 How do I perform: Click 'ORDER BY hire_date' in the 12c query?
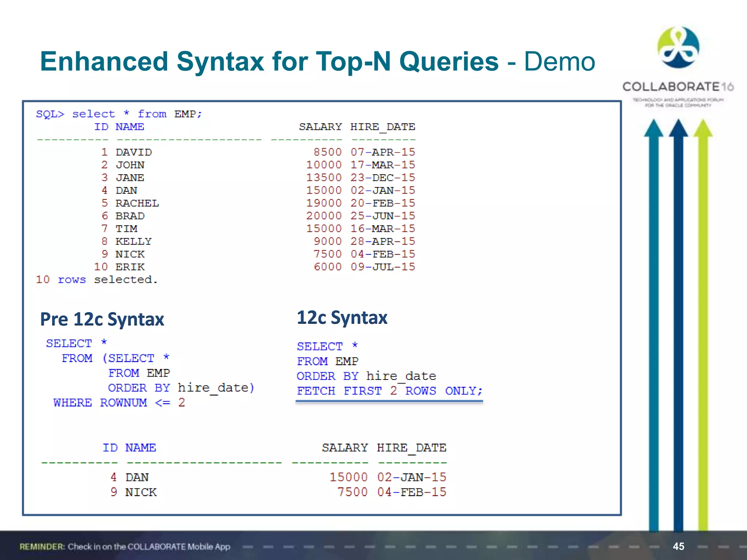[x=367, y=376]
